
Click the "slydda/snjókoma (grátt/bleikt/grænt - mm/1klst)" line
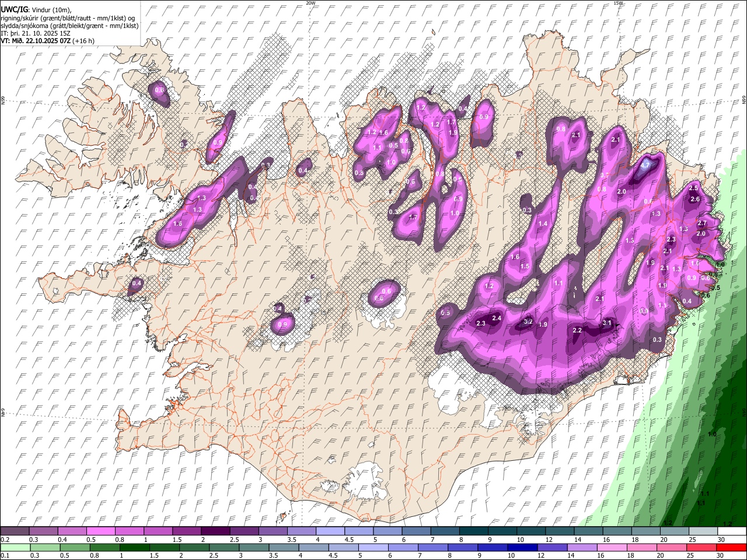[70, 26]
